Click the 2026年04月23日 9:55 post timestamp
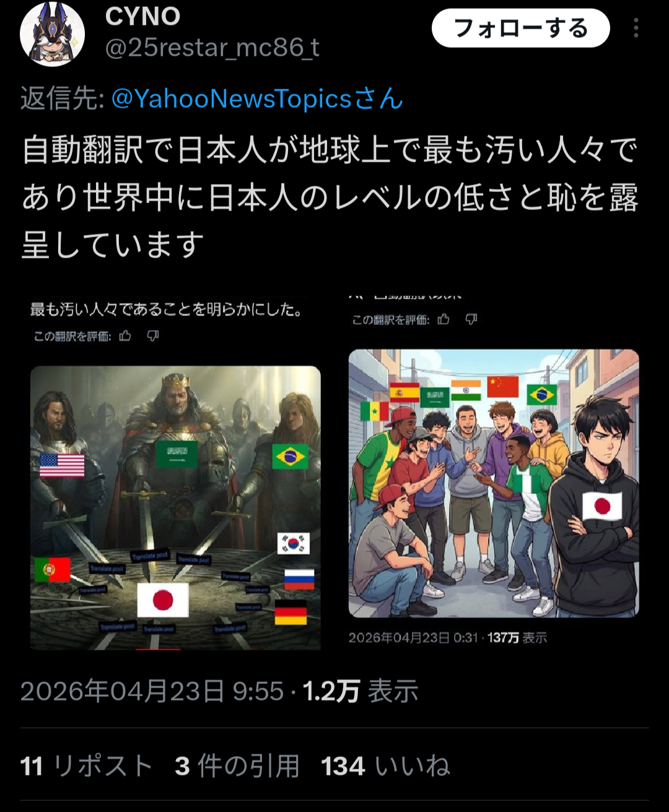Viewport: 669px width, 812px height. 152,691
